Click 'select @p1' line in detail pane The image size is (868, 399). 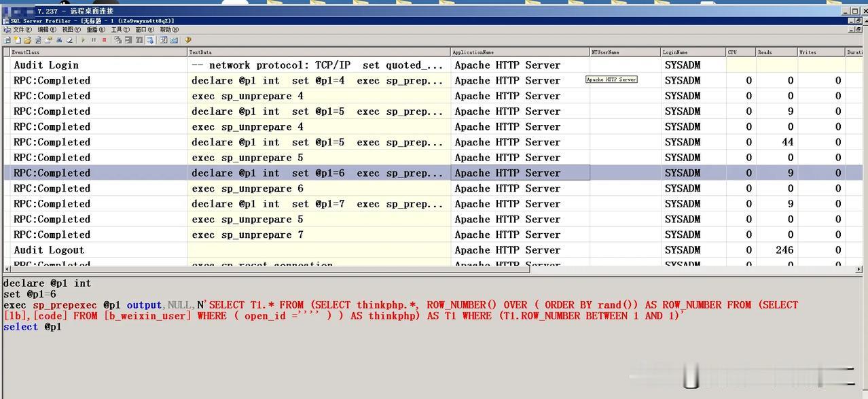tap(33, 327)
